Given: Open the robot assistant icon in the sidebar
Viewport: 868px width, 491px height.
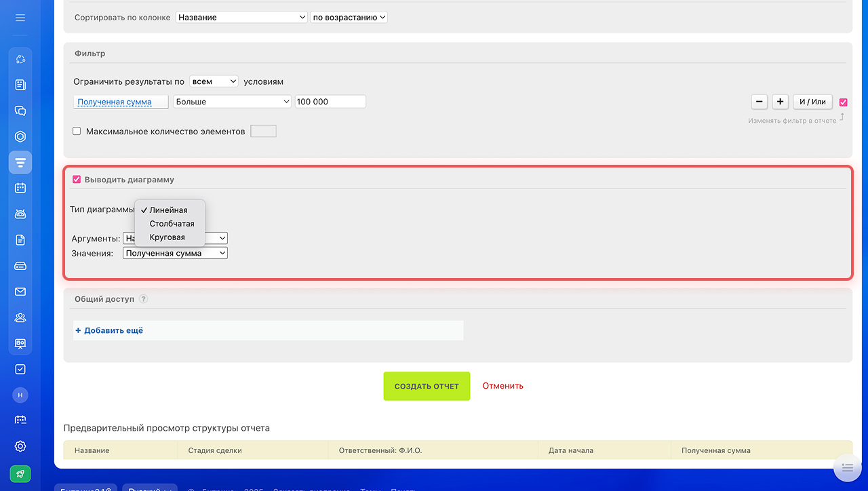Looking at the screenshot, I should [20, 214].
